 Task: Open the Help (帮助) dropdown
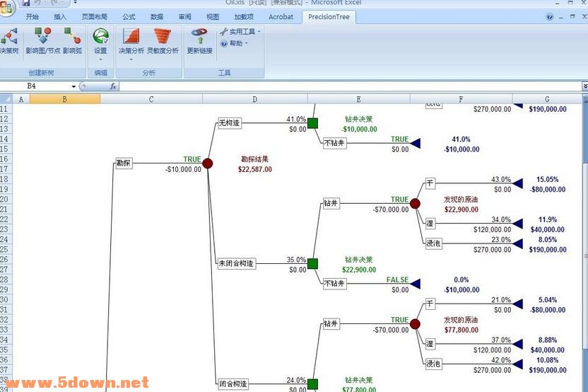click(x=235, y=44)
